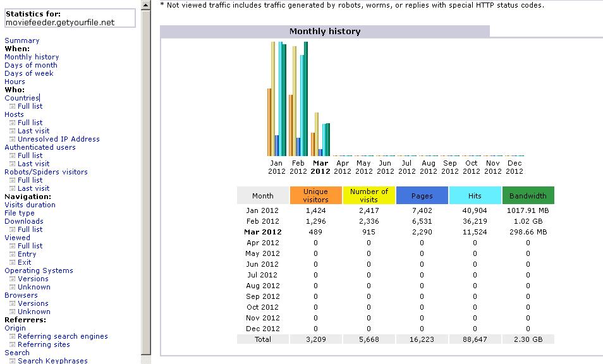The height and width of the screenshot is (364, 603).
Task: Click the icon beside the Exit link
Action: [x=12, y=262]
